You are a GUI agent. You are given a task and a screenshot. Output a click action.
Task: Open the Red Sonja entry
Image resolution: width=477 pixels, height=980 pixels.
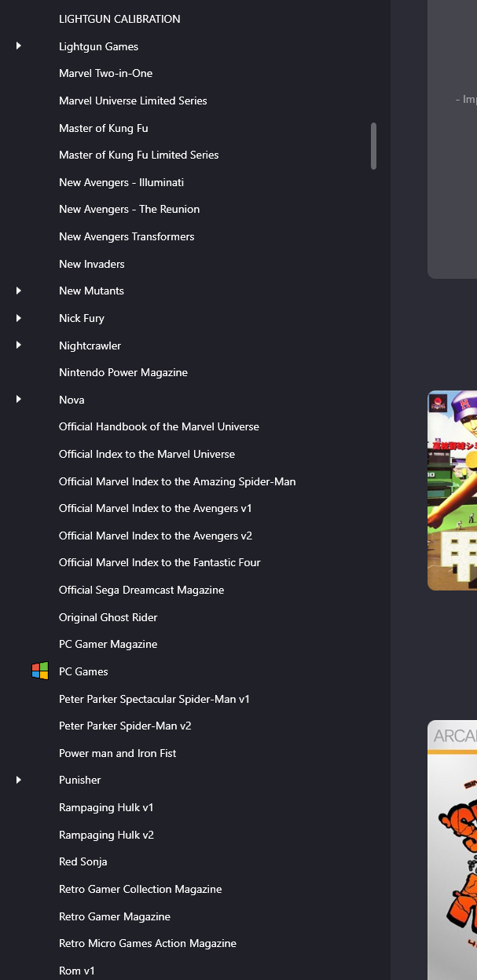tap(83, 861)
